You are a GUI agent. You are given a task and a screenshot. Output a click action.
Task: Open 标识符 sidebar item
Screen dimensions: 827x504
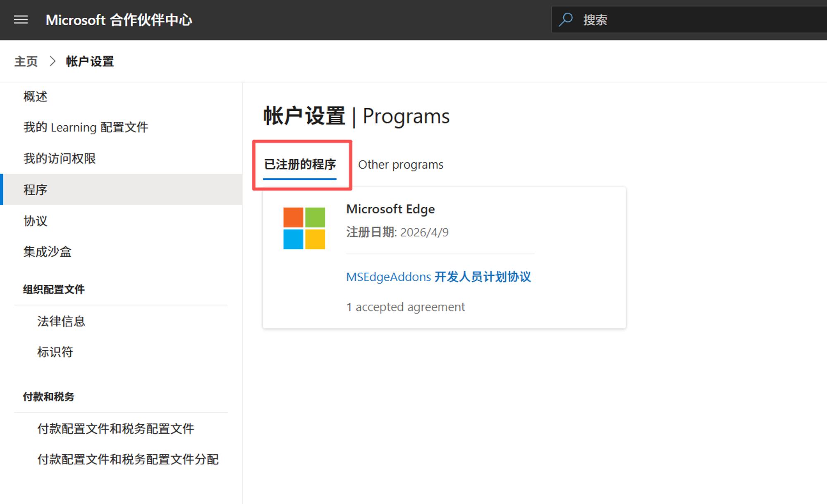coord(55,352)
